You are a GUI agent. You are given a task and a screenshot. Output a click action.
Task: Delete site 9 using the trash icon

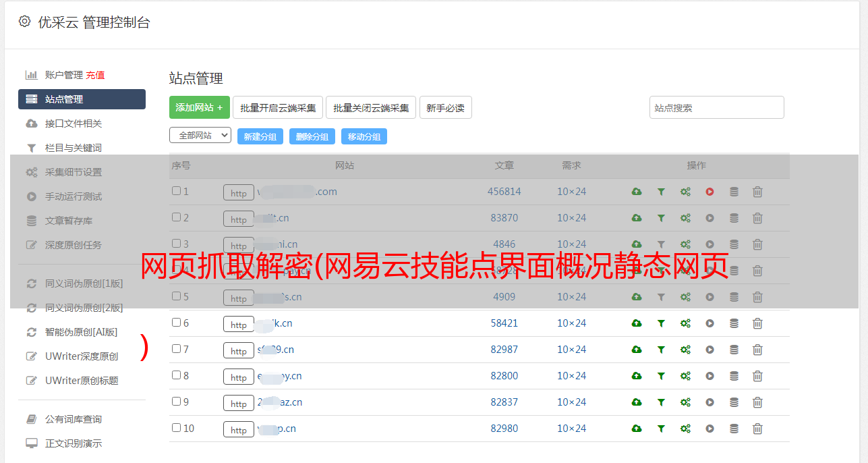[x=757, y=402]
